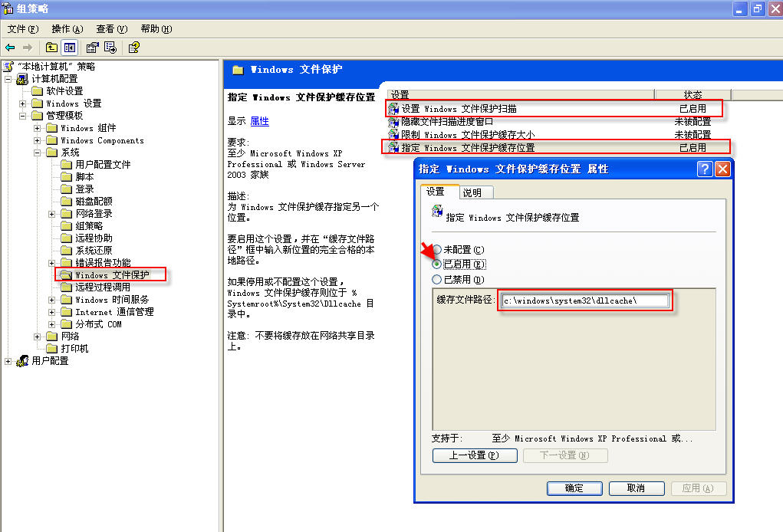Click the policy icon beside 设置 Windows 文件保护扫描
Image resolution: width=783 pixels, height=532 pixels.
(393, 109)
